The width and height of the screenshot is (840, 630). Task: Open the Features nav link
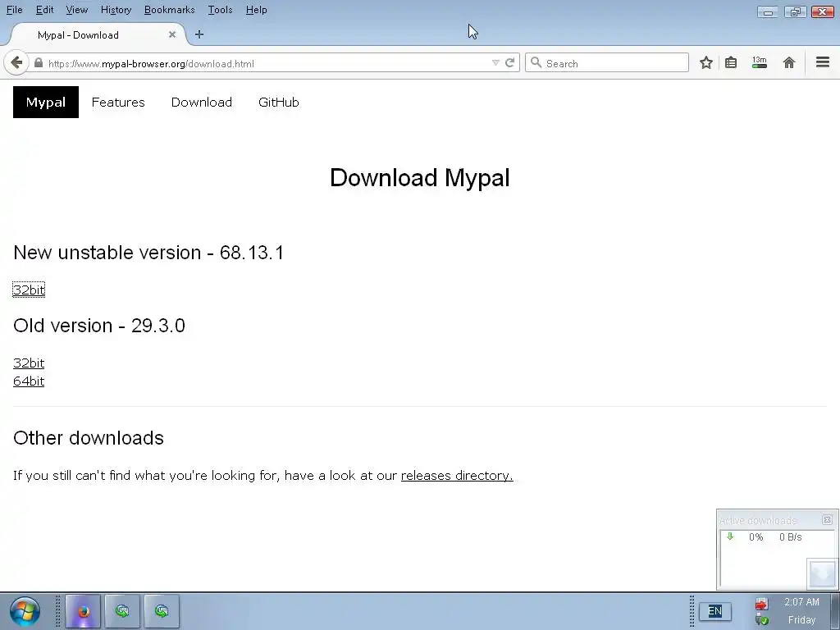coord(118,102)
